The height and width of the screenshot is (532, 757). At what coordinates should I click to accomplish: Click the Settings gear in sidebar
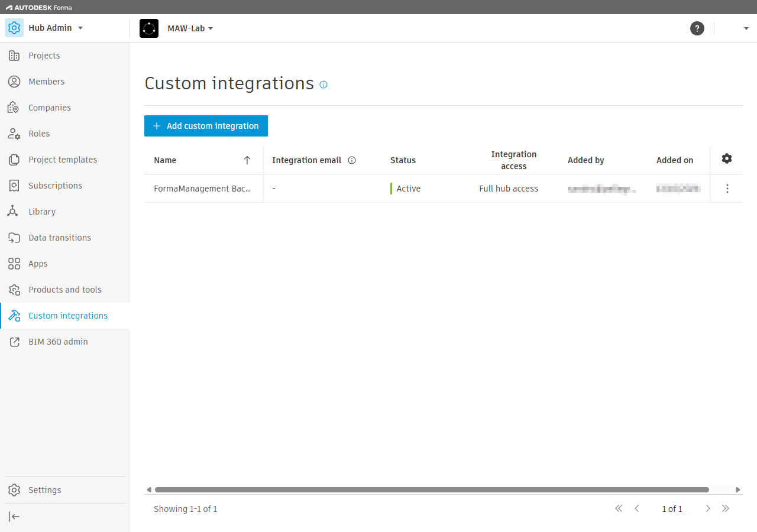(x=14, y=490)
